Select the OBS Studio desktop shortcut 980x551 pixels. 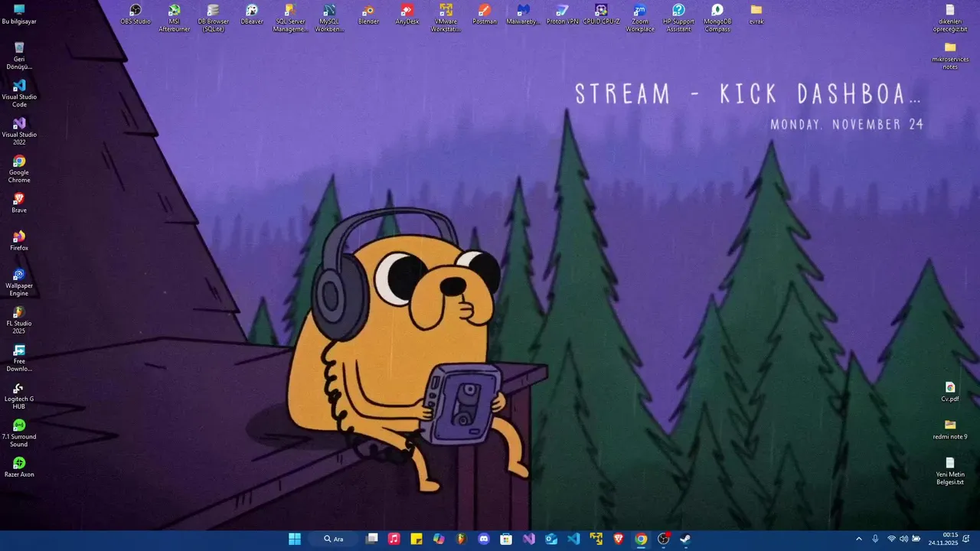coord(136,15)
